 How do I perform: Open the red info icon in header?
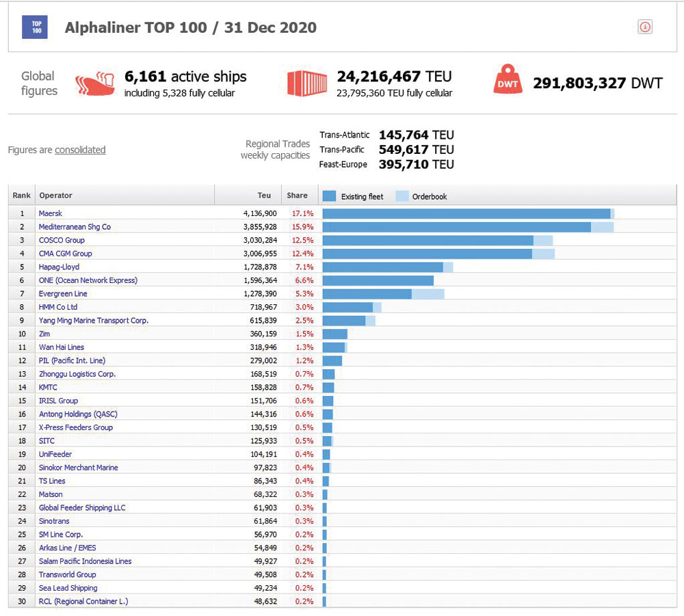click(645, 27)
